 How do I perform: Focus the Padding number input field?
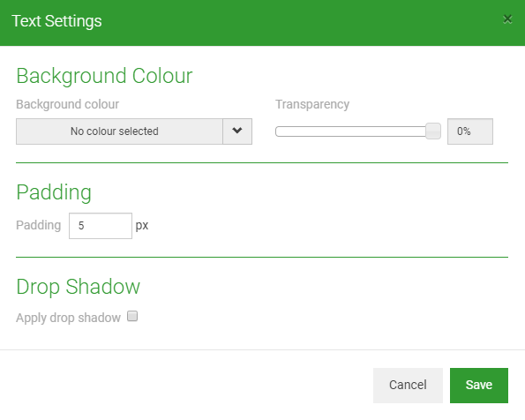pyautogui.click(x=101, y=226)
